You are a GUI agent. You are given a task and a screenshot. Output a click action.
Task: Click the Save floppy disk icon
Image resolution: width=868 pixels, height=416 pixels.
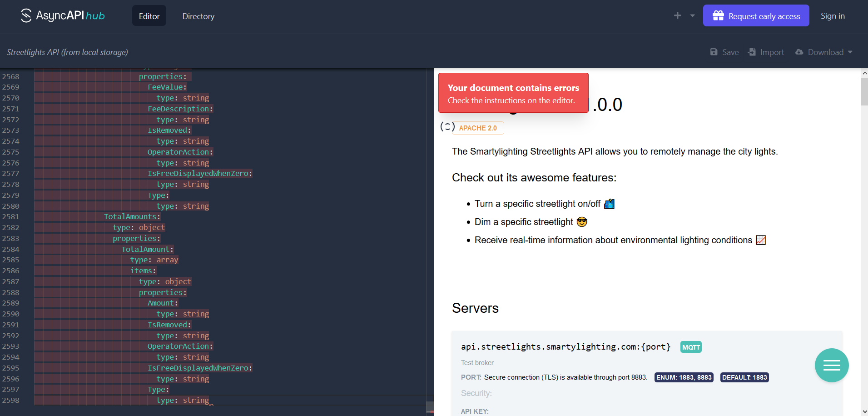click(714, 52)
